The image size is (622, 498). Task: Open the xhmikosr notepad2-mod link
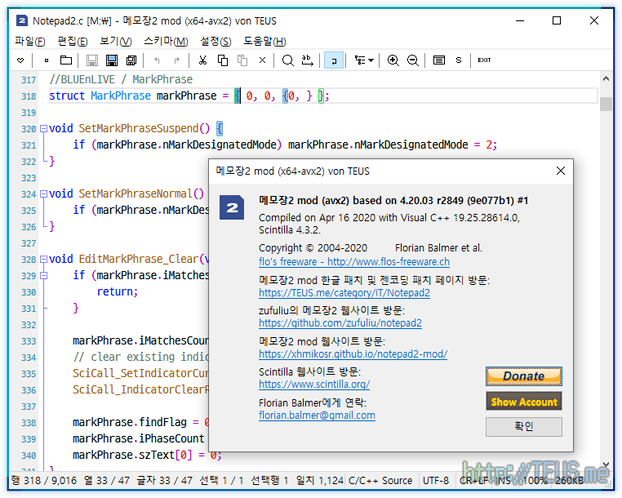click(353, 354)
